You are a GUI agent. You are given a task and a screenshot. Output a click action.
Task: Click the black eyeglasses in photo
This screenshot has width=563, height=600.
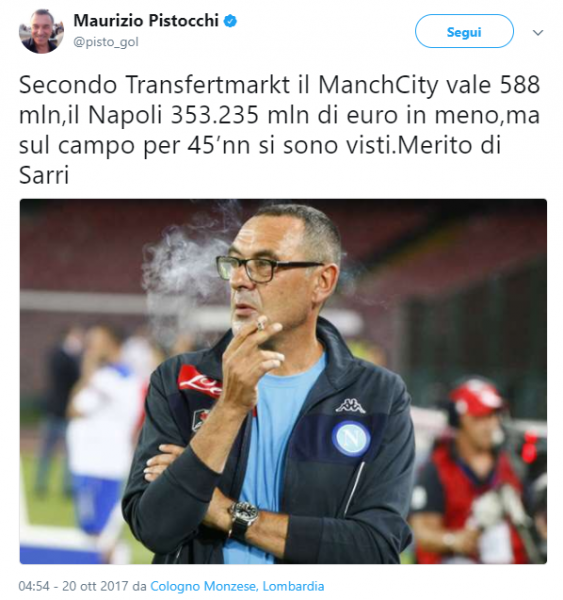tap(268, 268)
